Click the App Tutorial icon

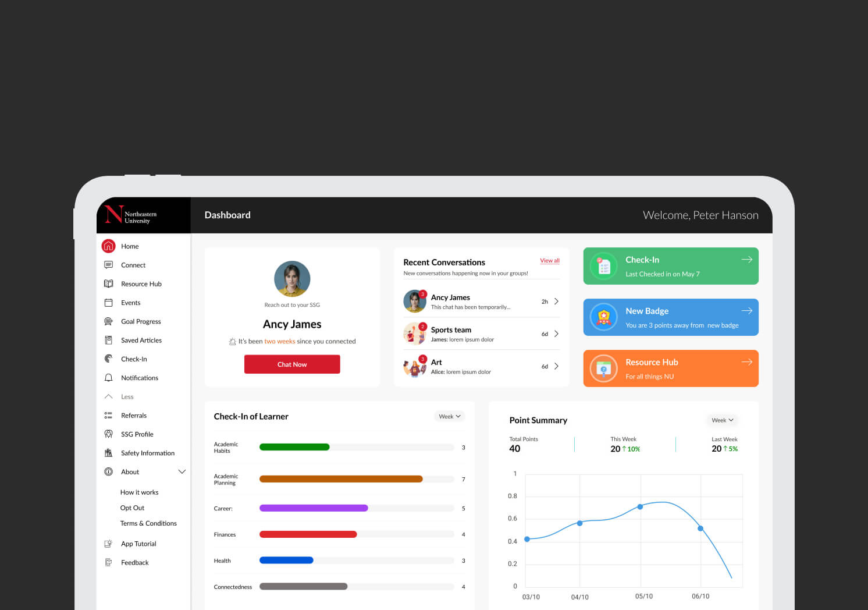point(108,544)
